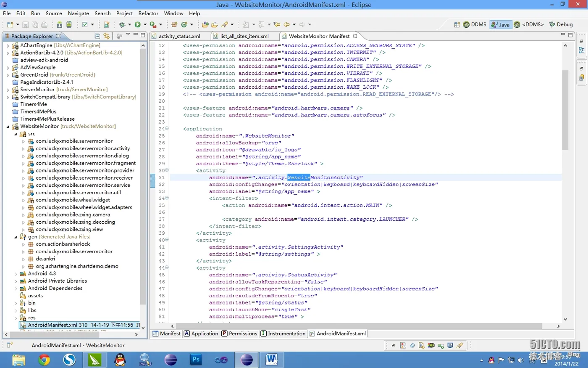The height and width of the screenshot is (368, 588).
Task: Click the Debug bug icon in toolbar
Action: click(x=122, y=24)
